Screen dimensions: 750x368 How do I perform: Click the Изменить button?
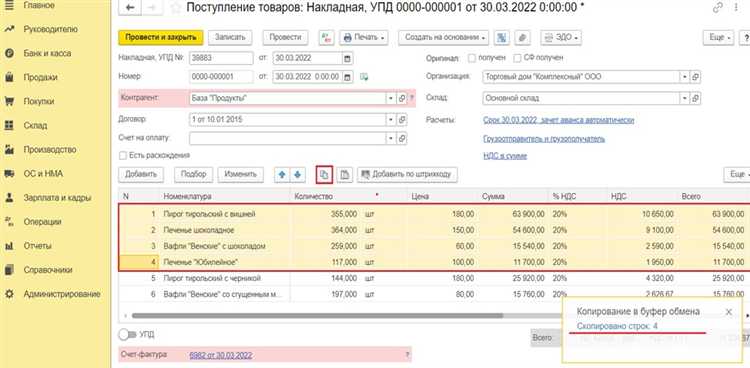pyautogui.click(x=240, y=175)
